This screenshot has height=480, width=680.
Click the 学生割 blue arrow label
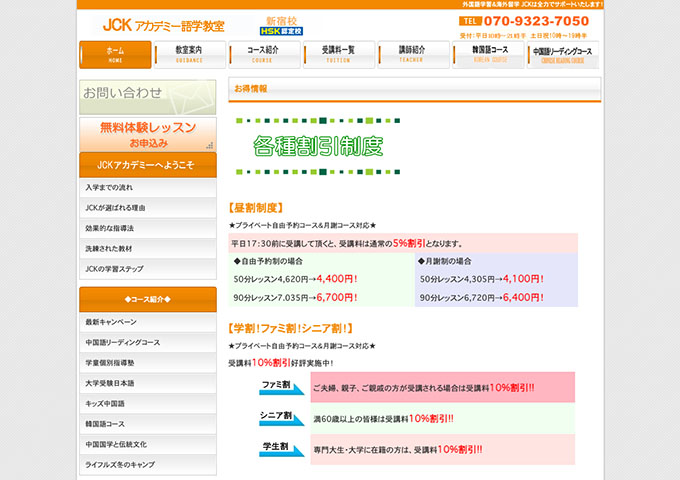pyautogui.click(x=281, y=449)
